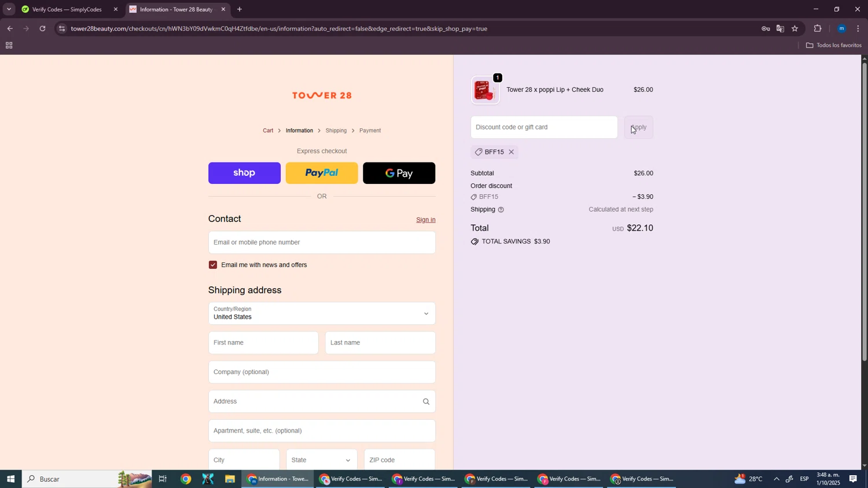This screenshot has height=488, width=868.
Task: Open the password manager key icon
Action: pyautogui.click(x=766, y=28)
